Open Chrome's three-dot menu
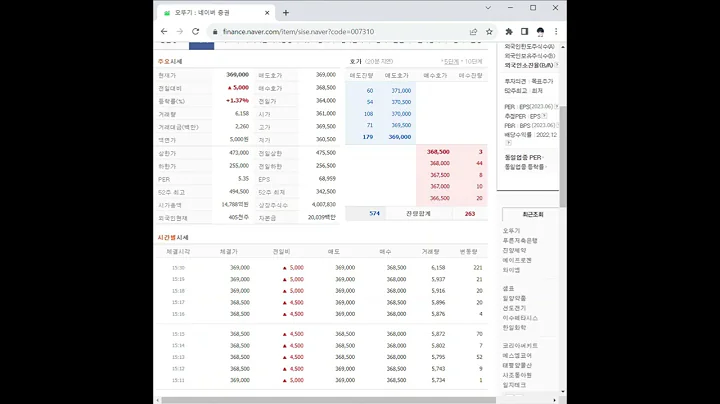 pos(556,32)
